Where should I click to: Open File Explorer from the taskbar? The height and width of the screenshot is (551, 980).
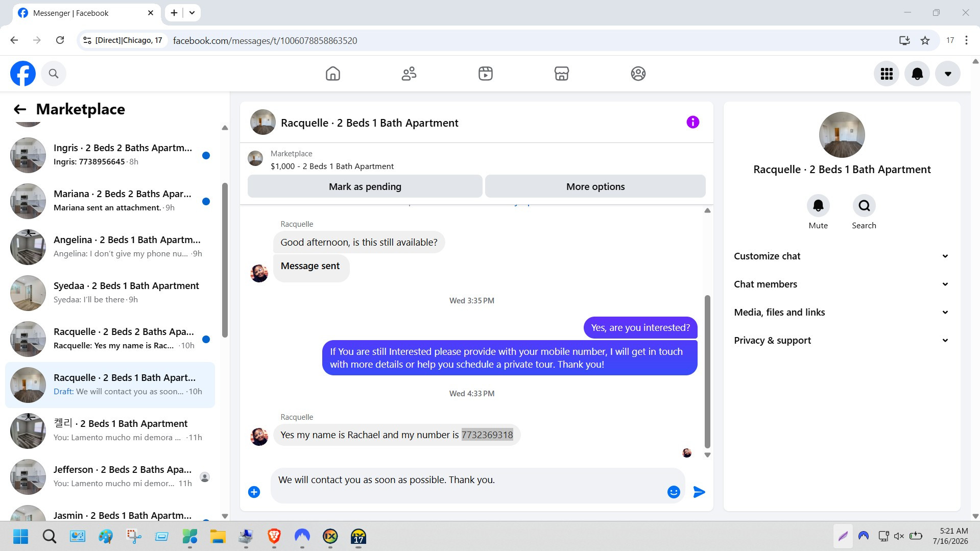click(218, 536)
